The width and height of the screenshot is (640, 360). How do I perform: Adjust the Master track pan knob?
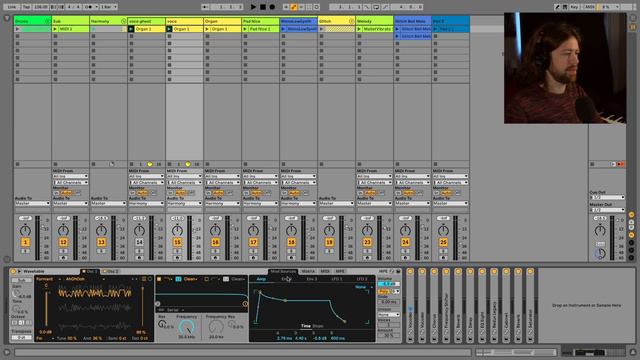click(600, 231)
